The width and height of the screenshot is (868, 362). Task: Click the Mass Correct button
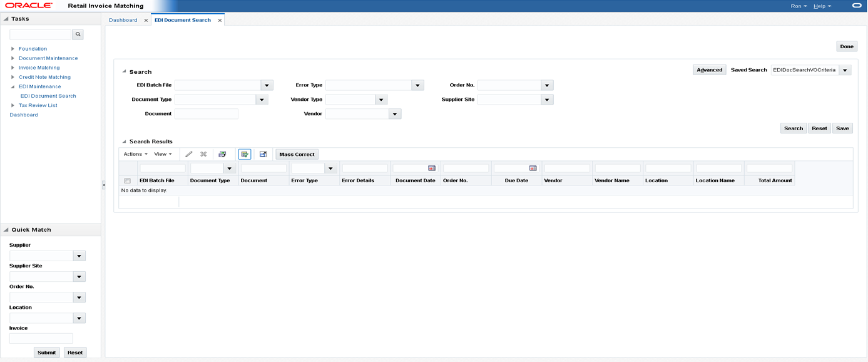point(297,154)
